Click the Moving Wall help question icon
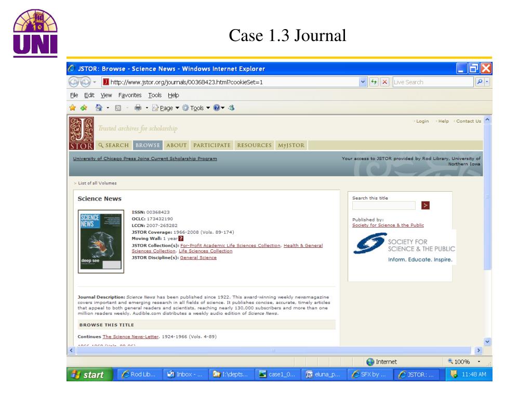The width and height of the screenshot is (532, 399). [181, 238]
